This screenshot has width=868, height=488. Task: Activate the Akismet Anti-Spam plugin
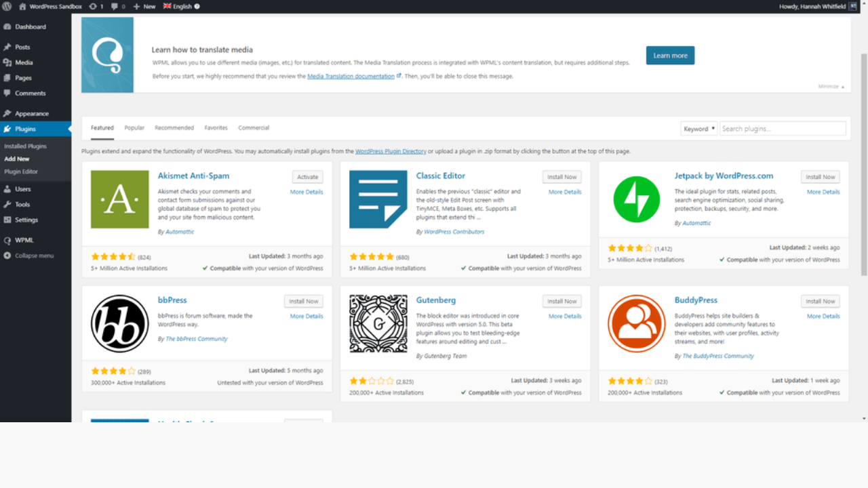point(308,177)
